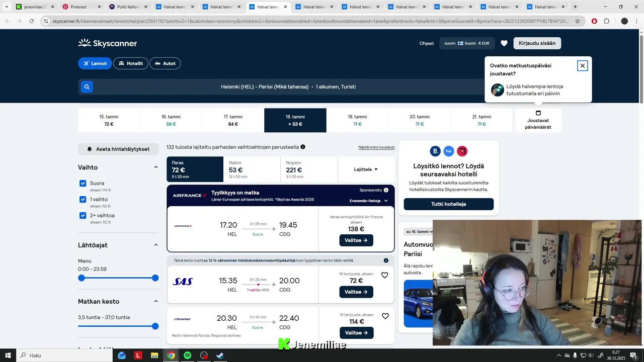Switch to Autot tab
The height and width of the screenshot is (362, 644).
165,63
